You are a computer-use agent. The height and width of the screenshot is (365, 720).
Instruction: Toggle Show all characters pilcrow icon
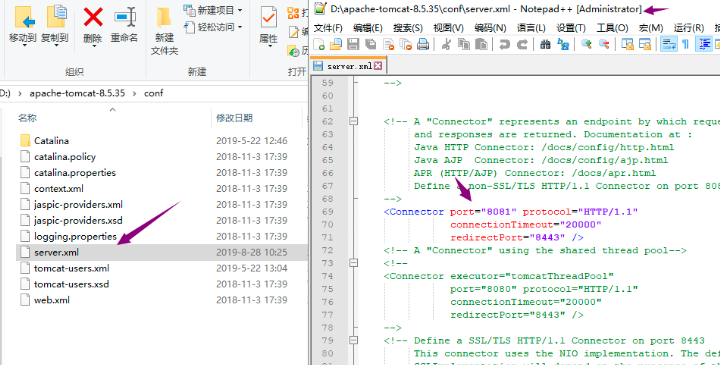(685, 44)
